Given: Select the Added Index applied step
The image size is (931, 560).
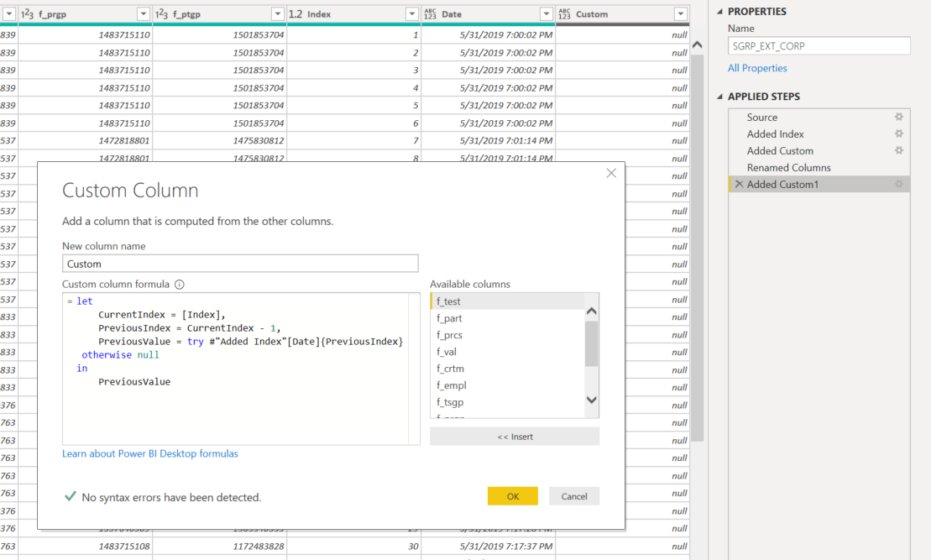Looking at the screenshot, I should [819, 133].
